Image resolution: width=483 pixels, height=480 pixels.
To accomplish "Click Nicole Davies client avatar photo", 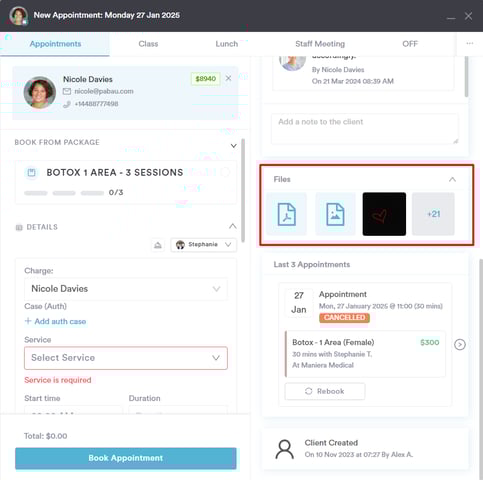I will click(x=40, y=93).
